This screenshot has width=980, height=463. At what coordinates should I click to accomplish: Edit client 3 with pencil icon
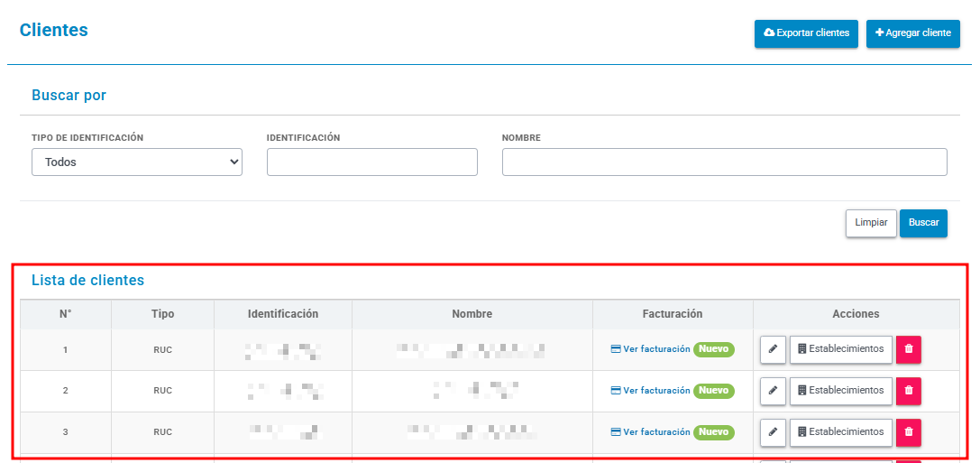[773, 431]
